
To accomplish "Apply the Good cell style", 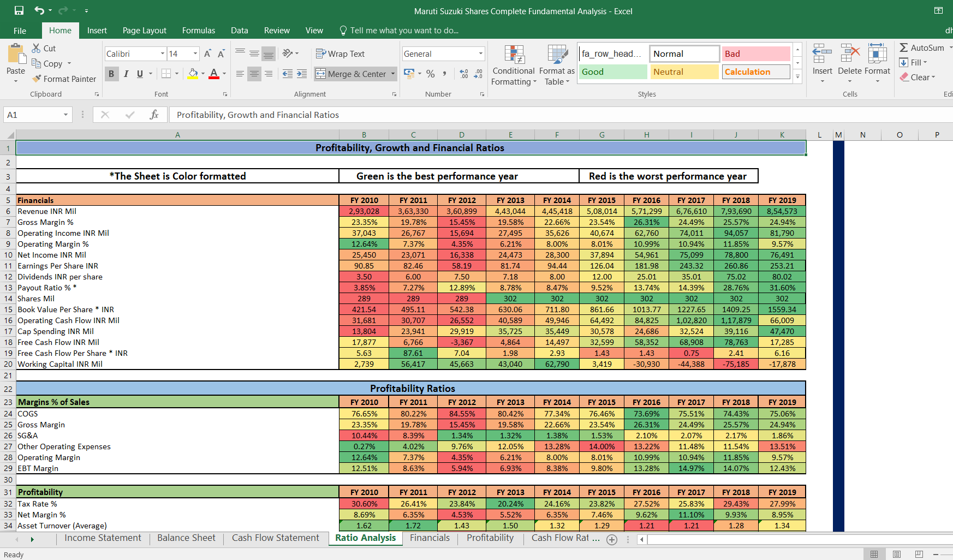I will tap(613, 72).
